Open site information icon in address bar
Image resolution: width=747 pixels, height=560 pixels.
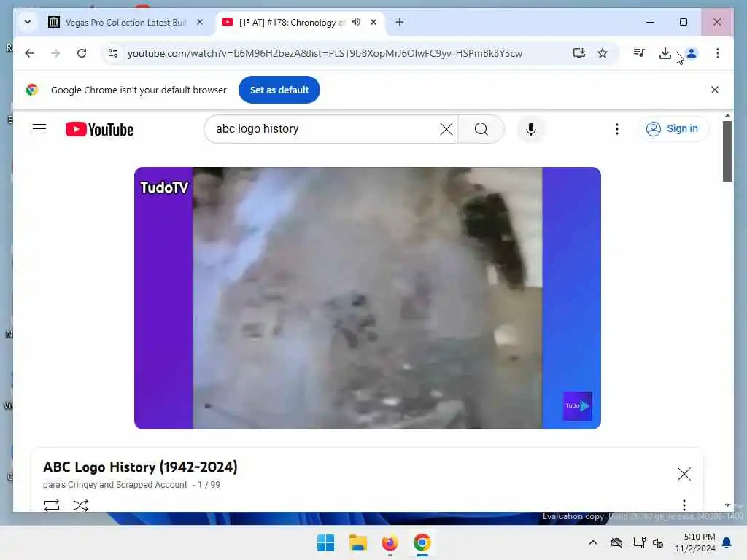click(x=113, y=53)
